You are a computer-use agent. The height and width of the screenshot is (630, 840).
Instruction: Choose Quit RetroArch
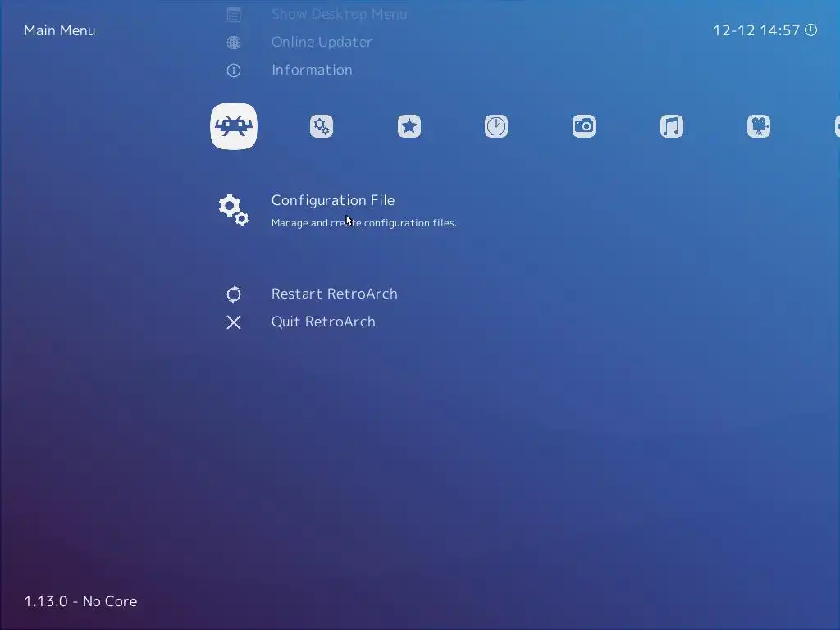click(323, 322)
